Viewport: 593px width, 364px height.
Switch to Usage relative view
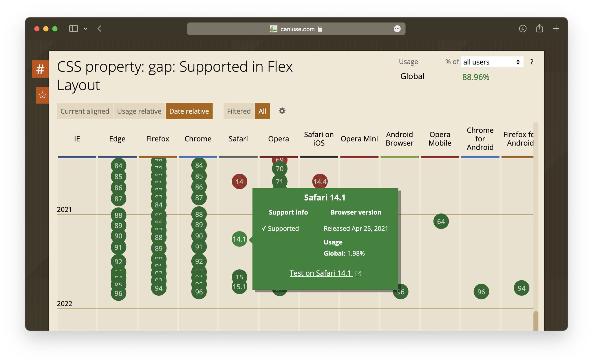(139, 111)
